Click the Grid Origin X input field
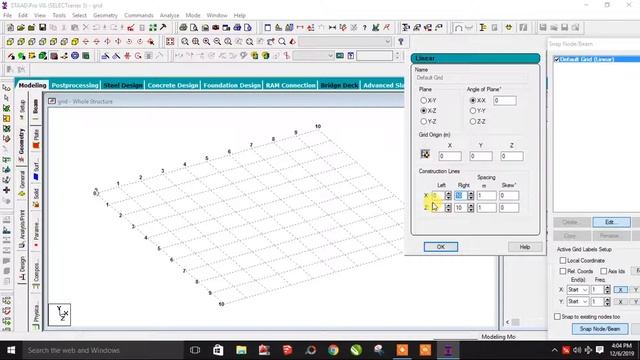Screen dimensions: 640x360 (x=450, y=156)
